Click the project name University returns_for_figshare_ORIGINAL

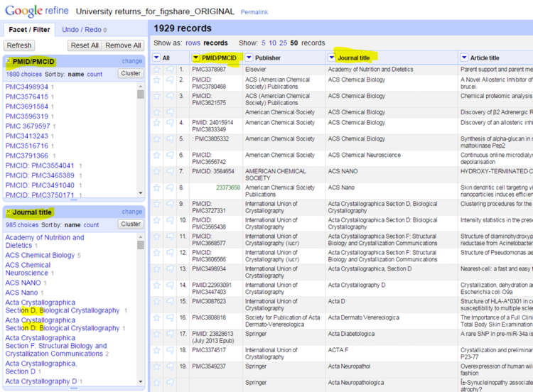tap(155, 11)
